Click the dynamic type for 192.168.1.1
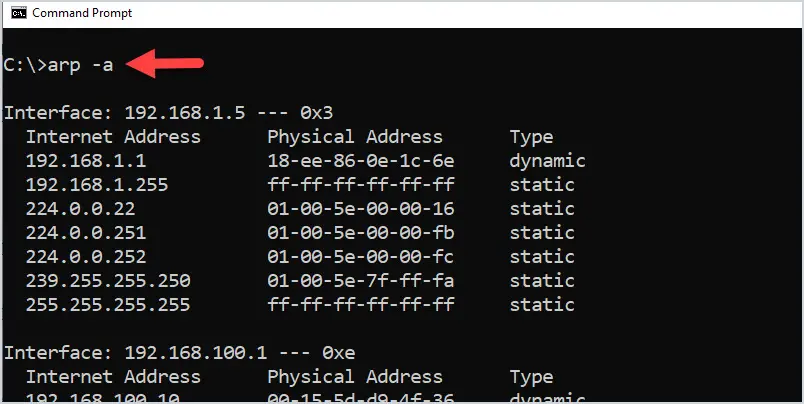The image size is (804, 404). pos(547,161)
